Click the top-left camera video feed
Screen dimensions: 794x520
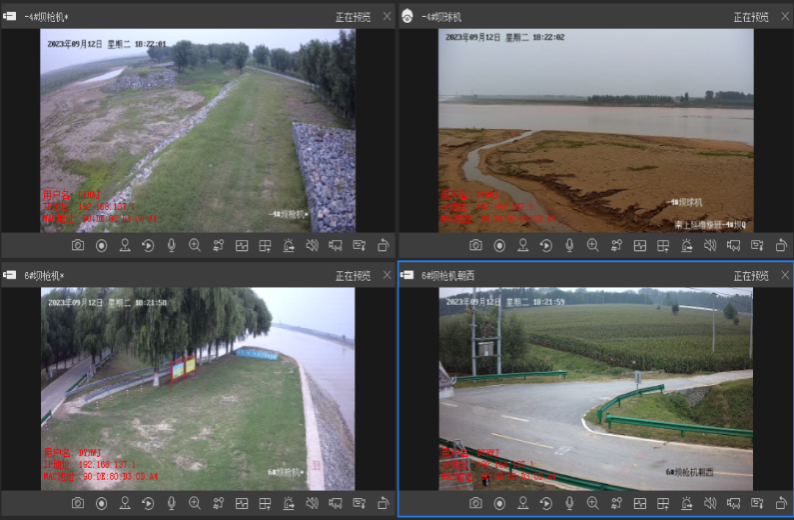[198, 131]
